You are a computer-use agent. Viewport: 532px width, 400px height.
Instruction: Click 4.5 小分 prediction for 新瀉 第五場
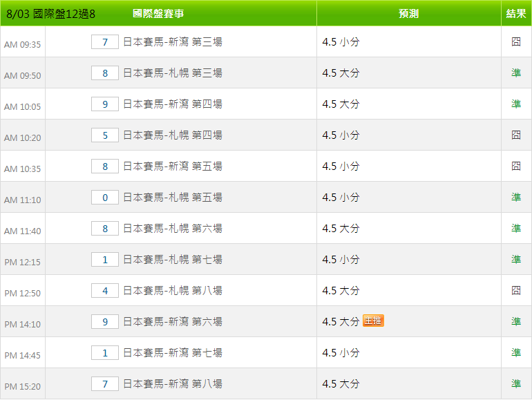(341, 166)
